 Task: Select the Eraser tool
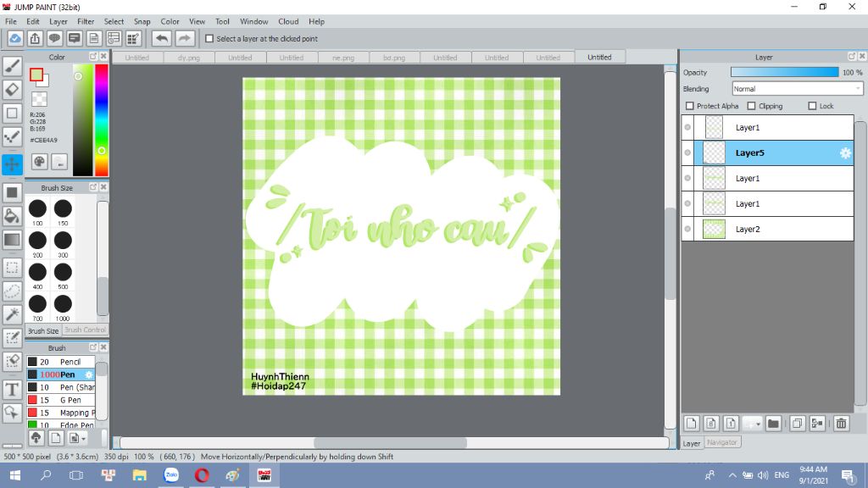[x=12, y=90]
